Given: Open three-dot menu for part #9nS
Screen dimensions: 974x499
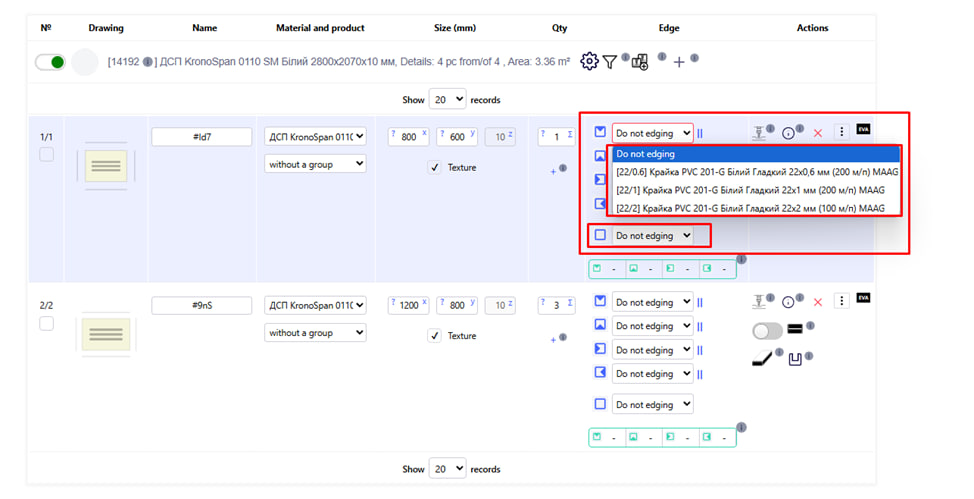Looking at the screenshot, I should point(841,301).
